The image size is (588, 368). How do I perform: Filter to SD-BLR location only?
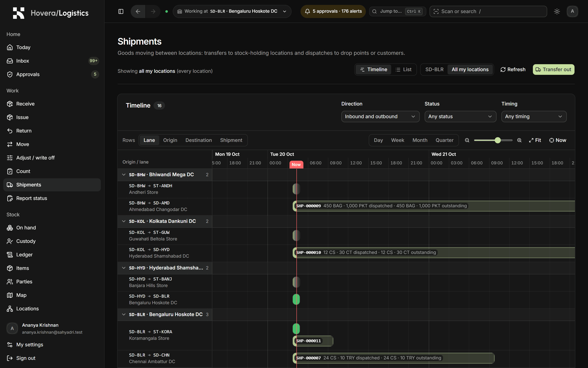(x=434, y=70)
